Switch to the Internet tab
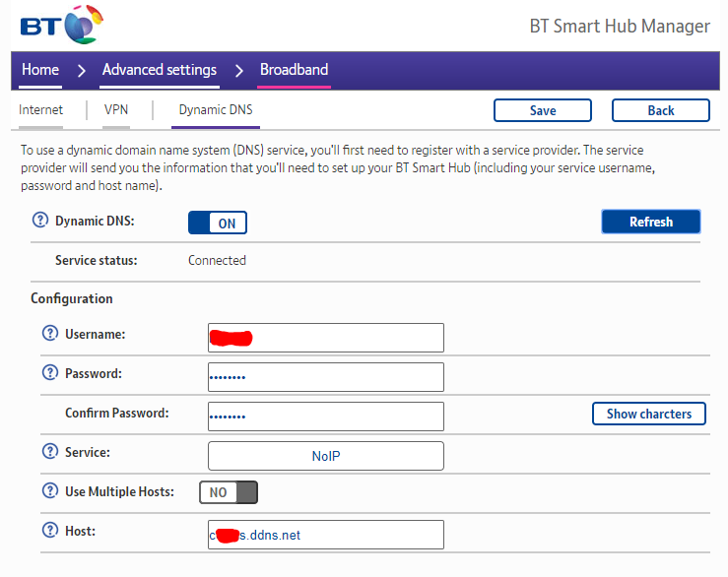 (40, 110)
